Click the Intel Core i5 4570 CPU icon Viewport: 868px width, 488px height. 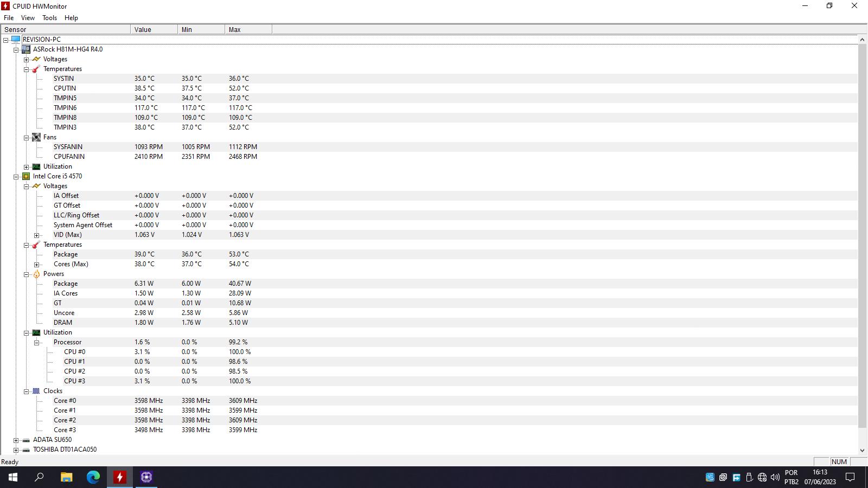[x=26, y=176]
